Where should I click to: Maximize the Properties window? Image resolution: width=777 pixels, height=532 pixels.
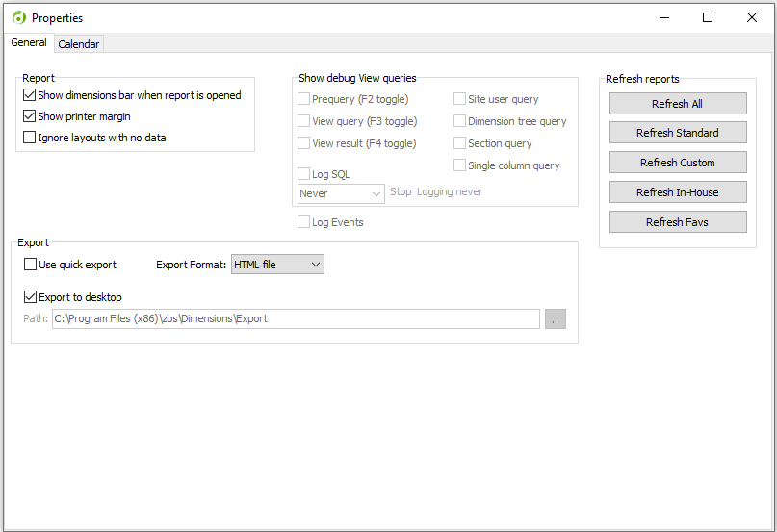(708, 17)
